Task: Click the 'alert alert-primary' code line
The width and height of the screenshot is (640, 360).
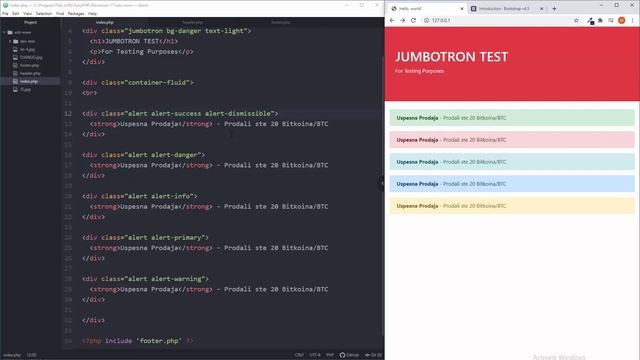Action: click(145, 238)
